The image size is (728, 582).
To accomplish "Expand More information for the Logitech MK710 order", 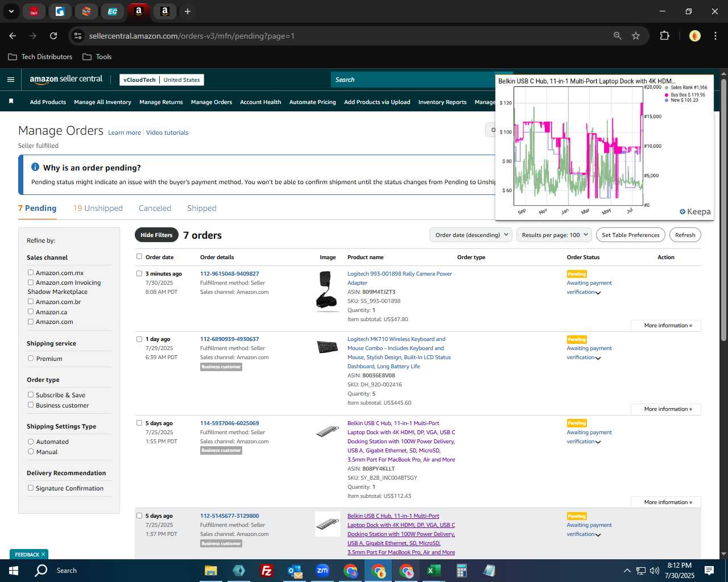I will coord(666,409).
